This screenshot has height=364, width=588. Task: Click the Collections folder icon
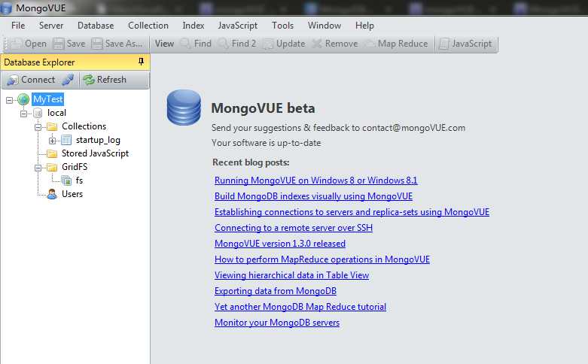pyautogui.click(x=52, y=126)
